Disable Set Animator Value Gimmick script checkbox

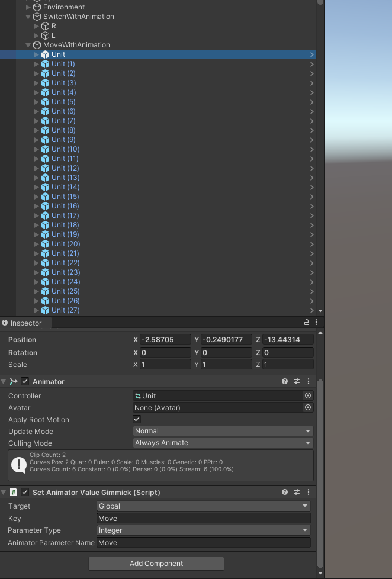click(x=25, y=492)
